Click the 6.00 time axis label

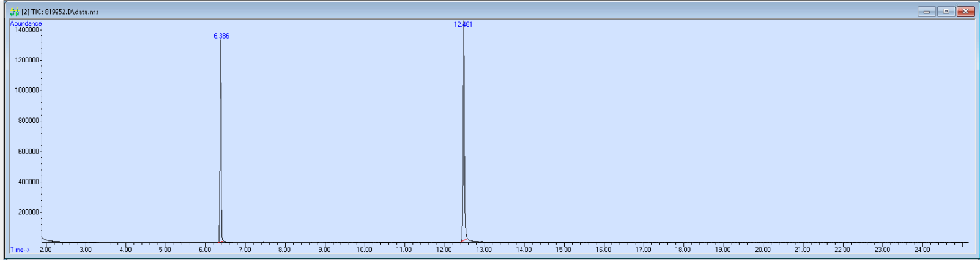pyautogui.click(x=205, y=250)
